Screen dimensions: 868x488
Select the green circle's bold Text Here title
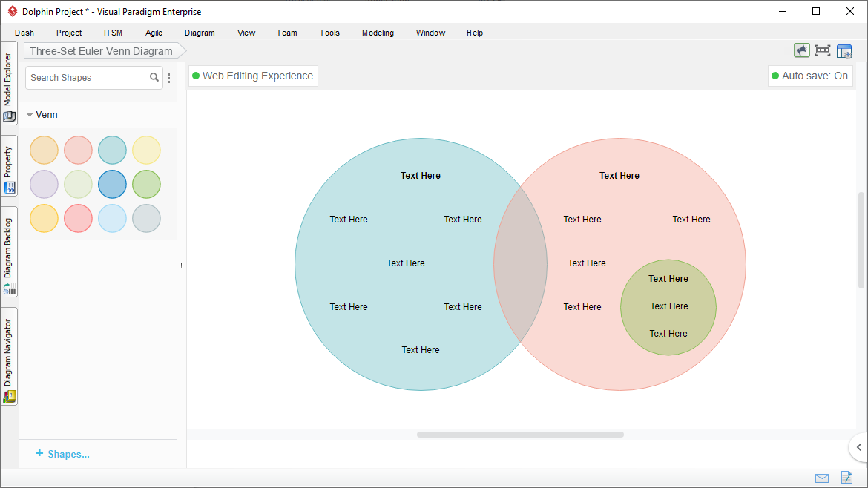point(668,278)
